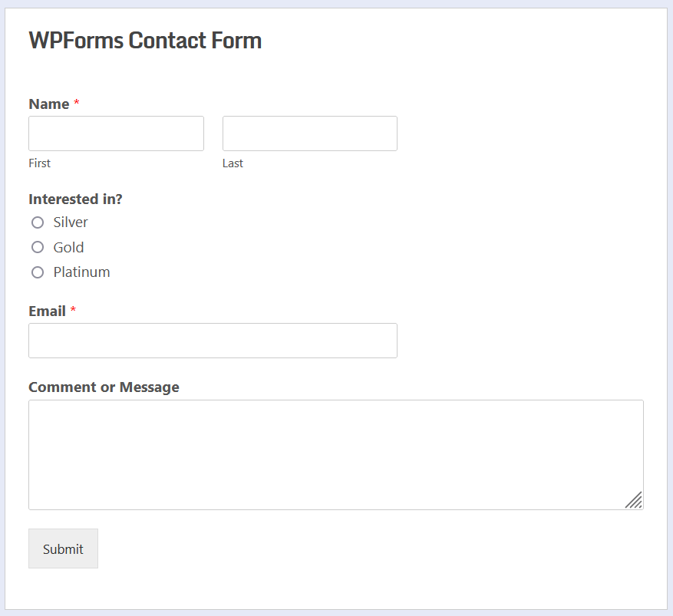Viewport: 673px width, 616px height.
Task: Click the "Name" field label
Action: 49,104
